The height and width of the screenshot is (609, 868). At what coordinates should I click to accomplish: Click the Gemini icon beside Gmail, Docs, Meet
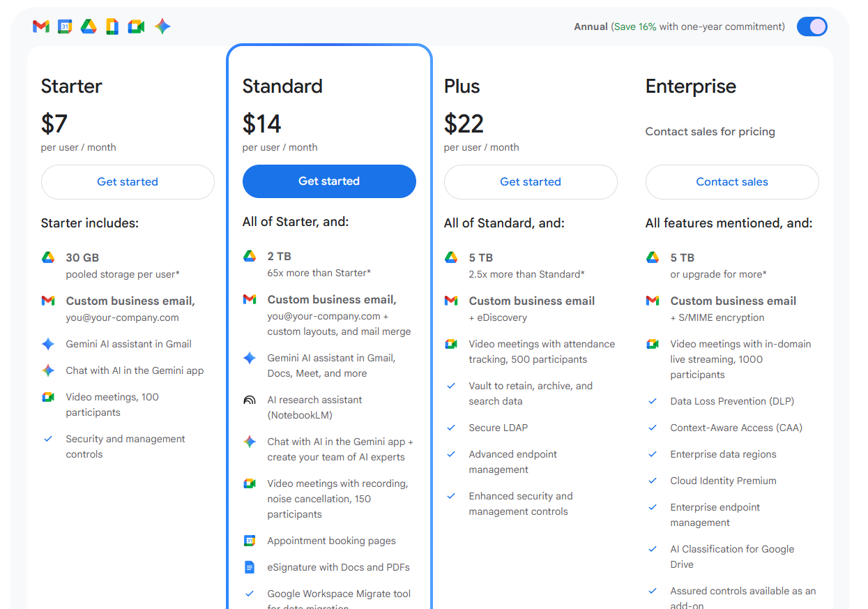tap(250, 358)
